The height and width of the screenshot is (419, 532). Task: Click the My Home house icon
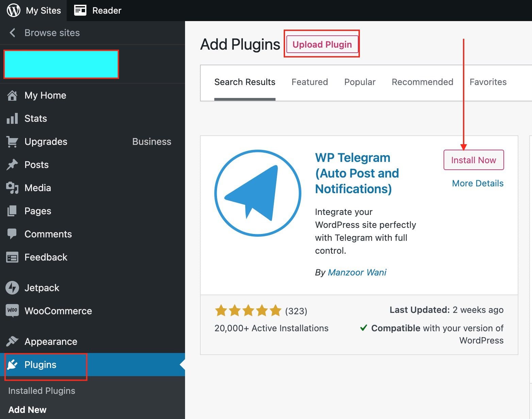tap(12, 96)
